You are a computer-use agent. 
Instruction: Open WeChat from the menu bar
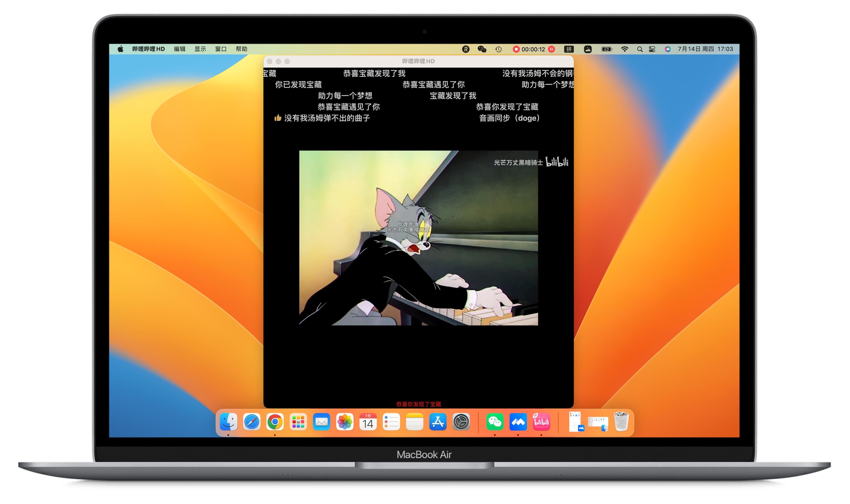(483, 49)
